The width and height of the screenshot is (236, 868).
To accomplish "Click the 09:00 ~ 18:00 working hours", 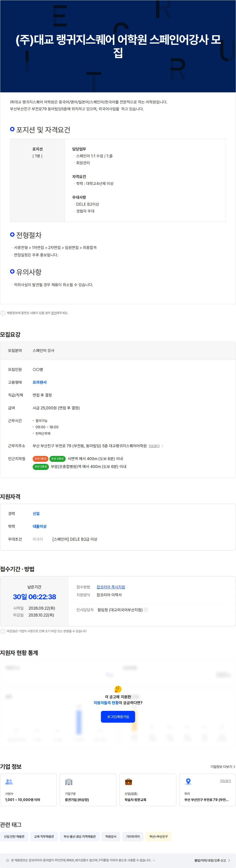I will tap(47, 427).
